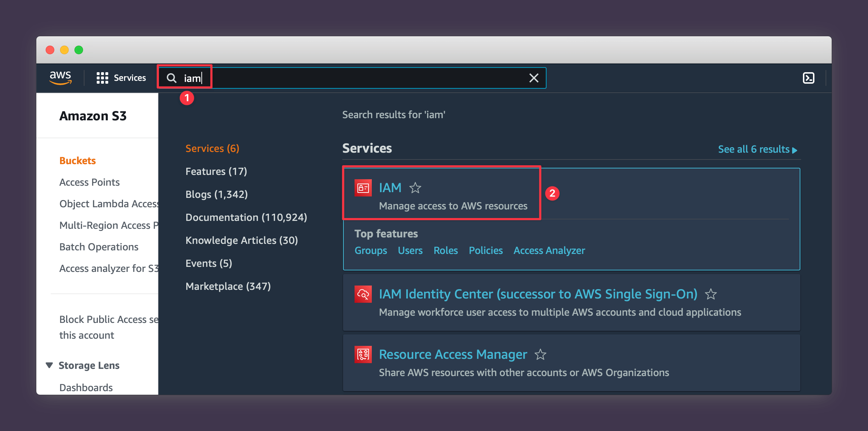Click the Storage Lens heading
The width and height of the screenshot is (868, 431).
click(89, 365)
